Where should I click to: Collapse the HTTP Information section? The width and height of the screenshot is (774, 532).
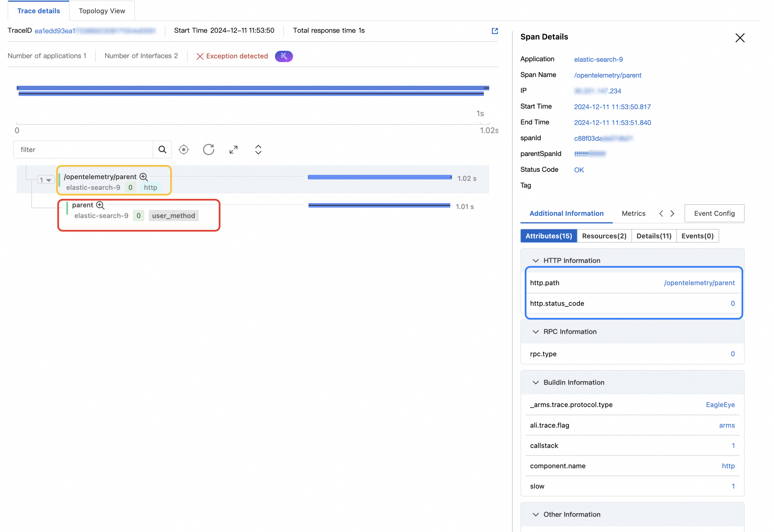[x=536, y=261]
